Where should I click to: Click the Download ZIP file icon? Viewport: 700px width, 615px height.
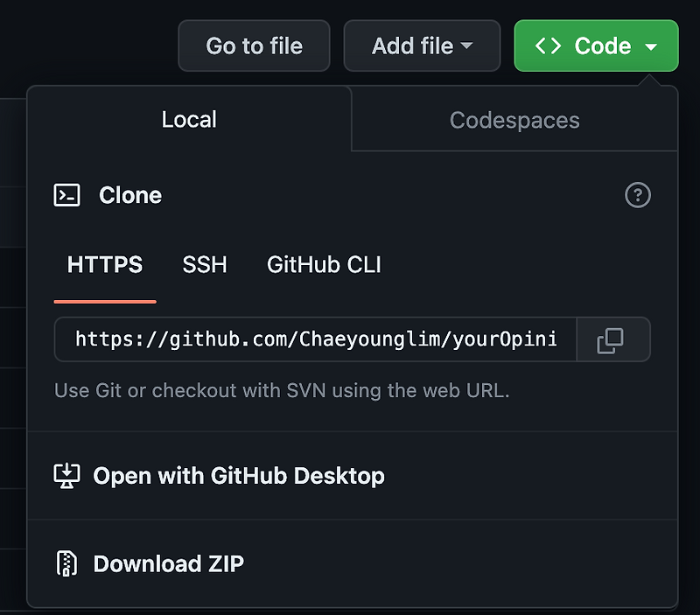tap(66, 563)
